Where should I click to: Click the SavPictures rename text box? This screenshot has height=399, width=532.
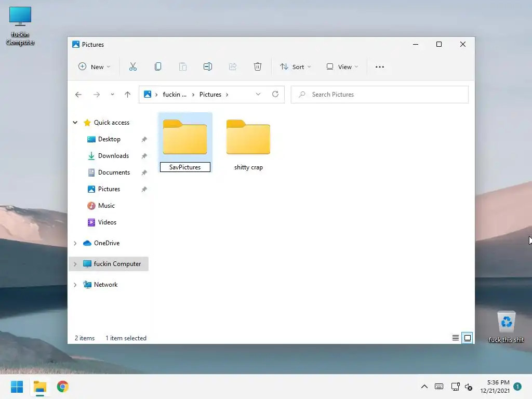[185, 167]
